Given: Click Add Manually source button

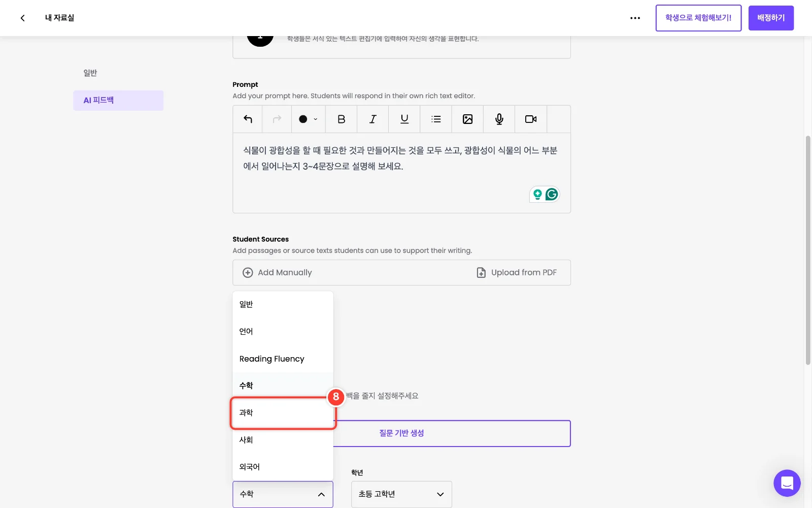Looking at the screenshot, I should 278,272.
